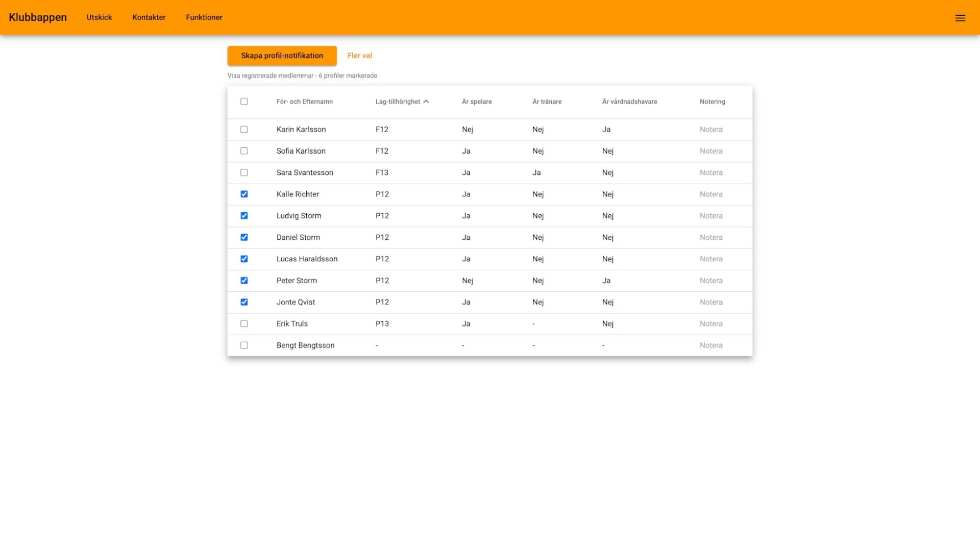Click Notera field for Erik Truls
Screen dimensions: 980x551
pos(711,323)
